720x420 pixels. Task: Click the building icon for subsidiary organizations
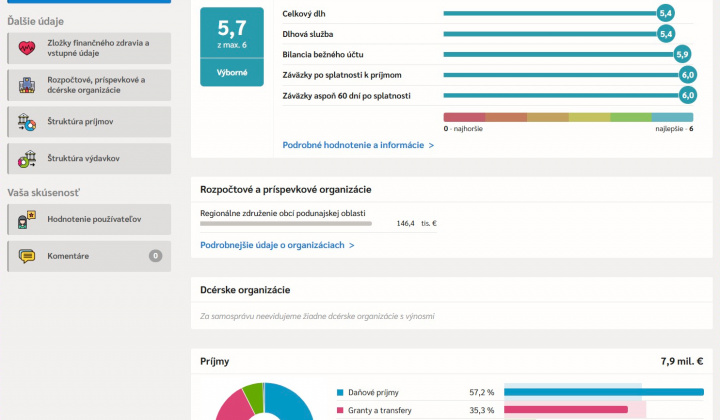[27, 85]
